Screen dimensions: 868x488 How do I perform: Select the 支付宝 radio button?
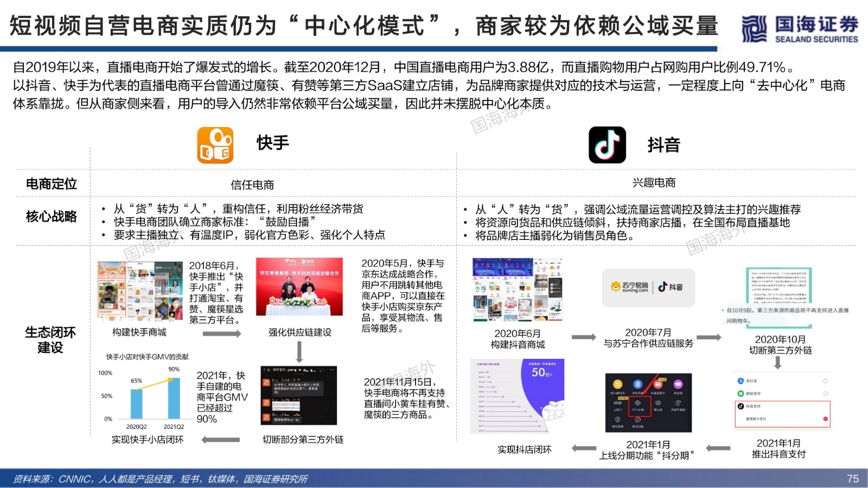[x=825, y=381]
